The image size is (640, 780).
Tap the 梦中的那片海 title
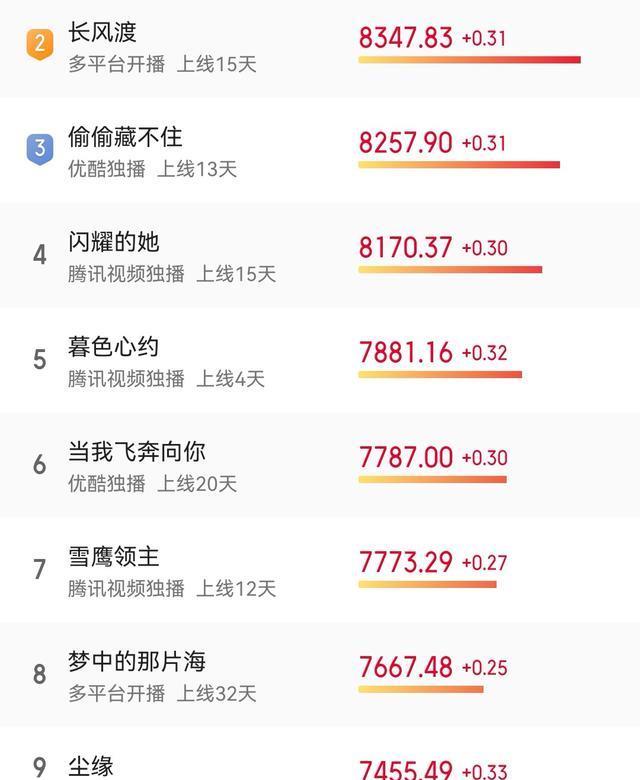[137, 662]
